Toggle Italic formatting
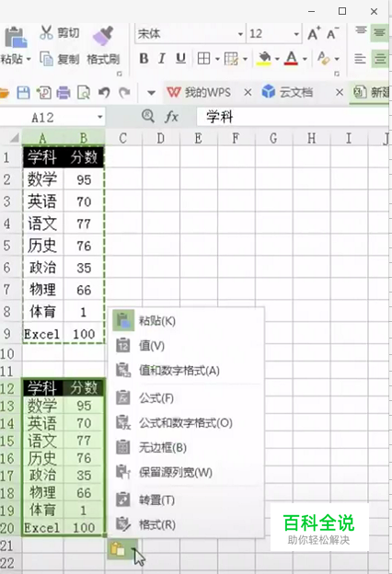The width and height of the screenshot is (392, 574). tap(162, 59)
